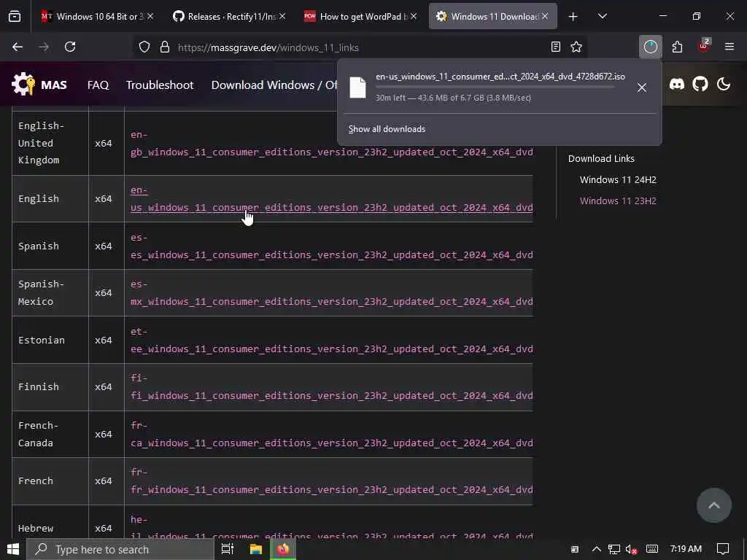Open Firefox View tab overview icon

(x=15, y=17)
